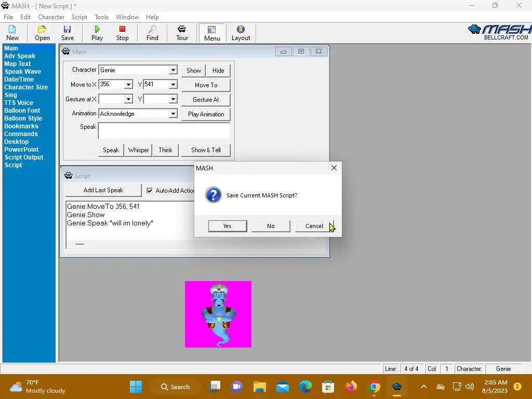This screenshot has width=532, height=399.
Task: Click the Move To button
Action: [x=206, y=85]
